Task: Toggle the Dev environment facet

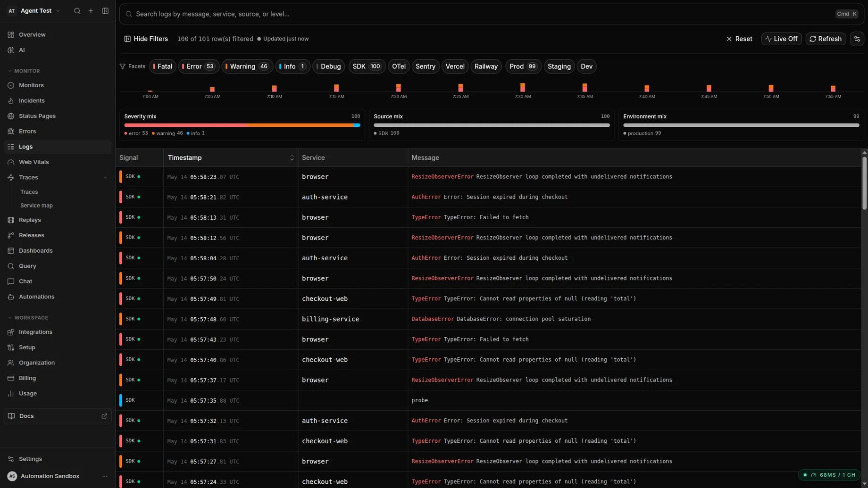Action: tap(587, 66)
